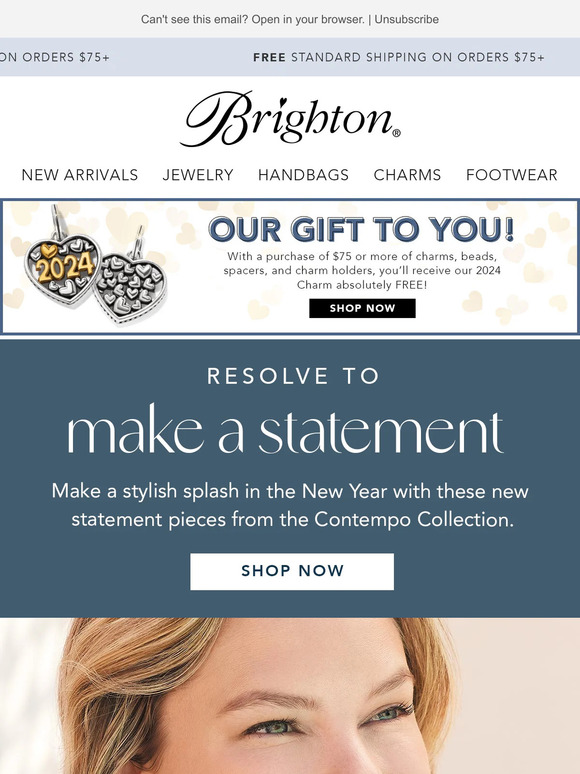This screenshot has height=774, width=580.
Task: Click the 2024 charm offer description text
Action: click(x=362, y=271)
